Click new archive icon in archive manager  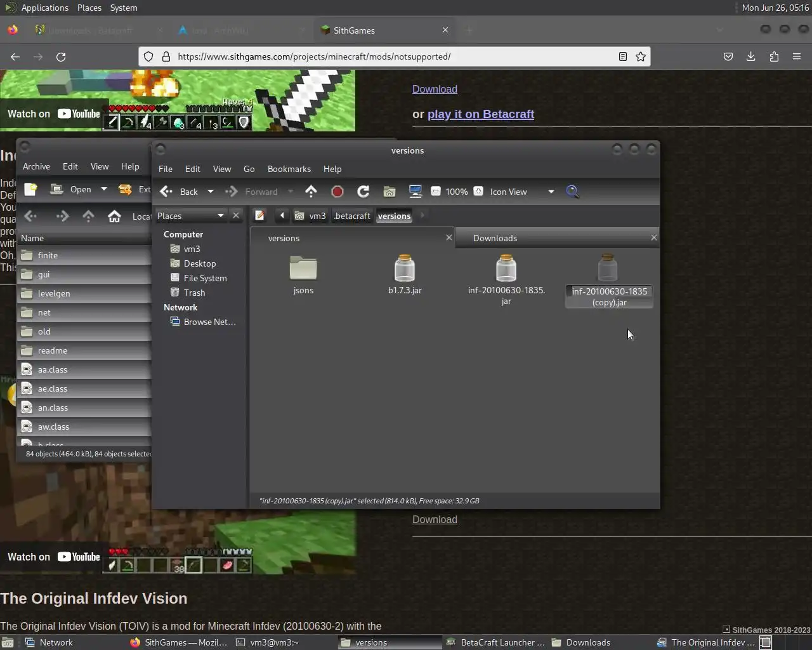point(30,189)
